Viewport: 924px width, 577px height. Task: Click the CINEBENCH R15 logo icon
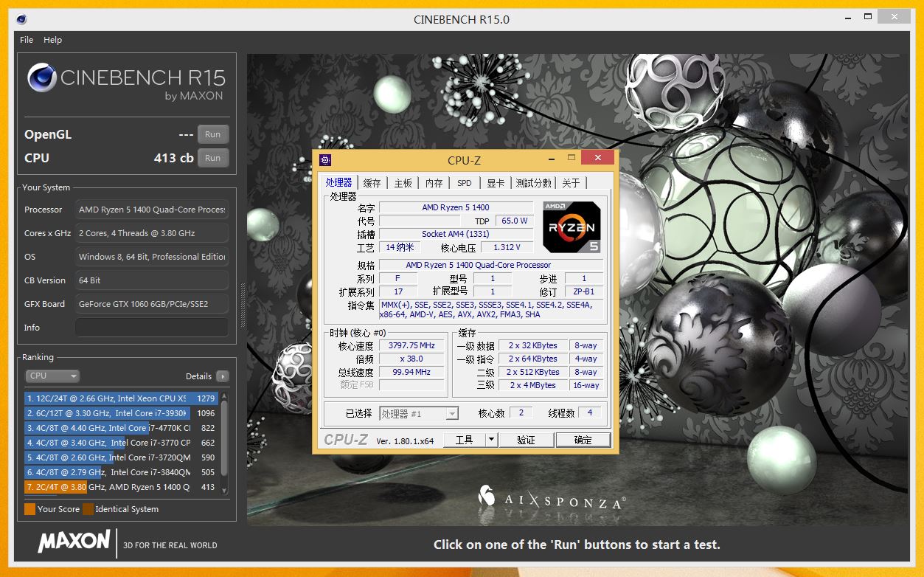[41, 77]
